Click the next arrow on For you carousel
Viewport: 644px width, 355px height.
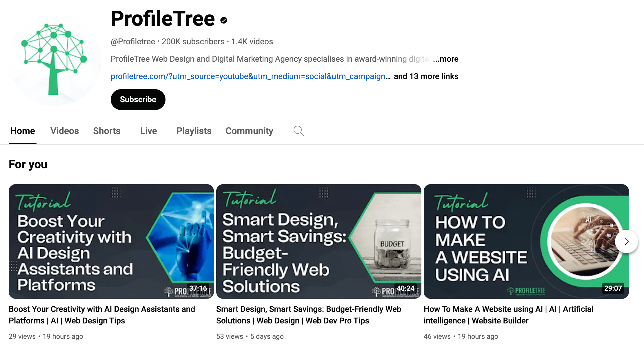pyautogui.click(x=626, y=241)
